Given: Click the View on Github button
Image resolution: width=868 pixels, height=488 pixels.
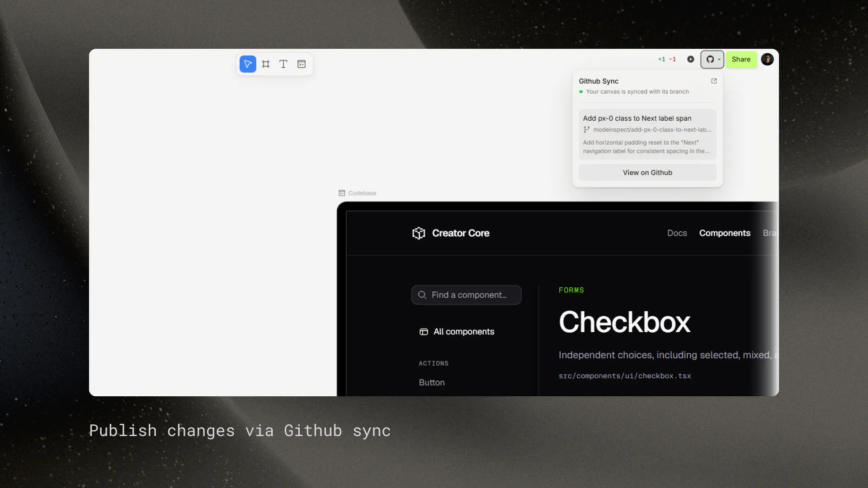Looking at the screenshot, I should 647,173.
